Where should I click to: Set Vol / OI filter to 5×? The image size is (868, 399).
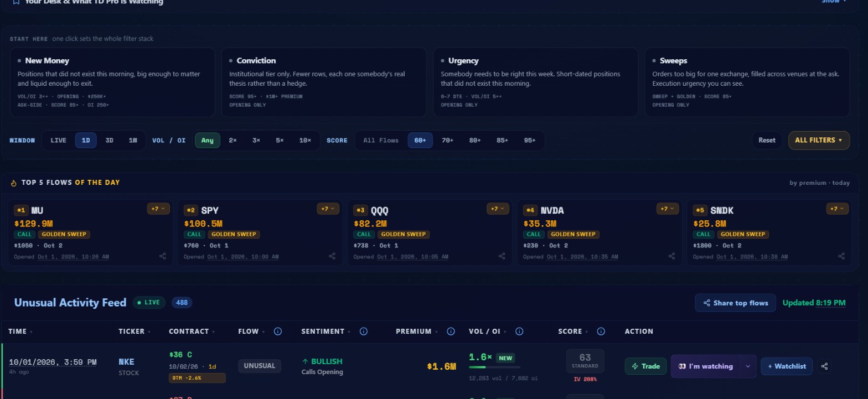tap(280, 141)
